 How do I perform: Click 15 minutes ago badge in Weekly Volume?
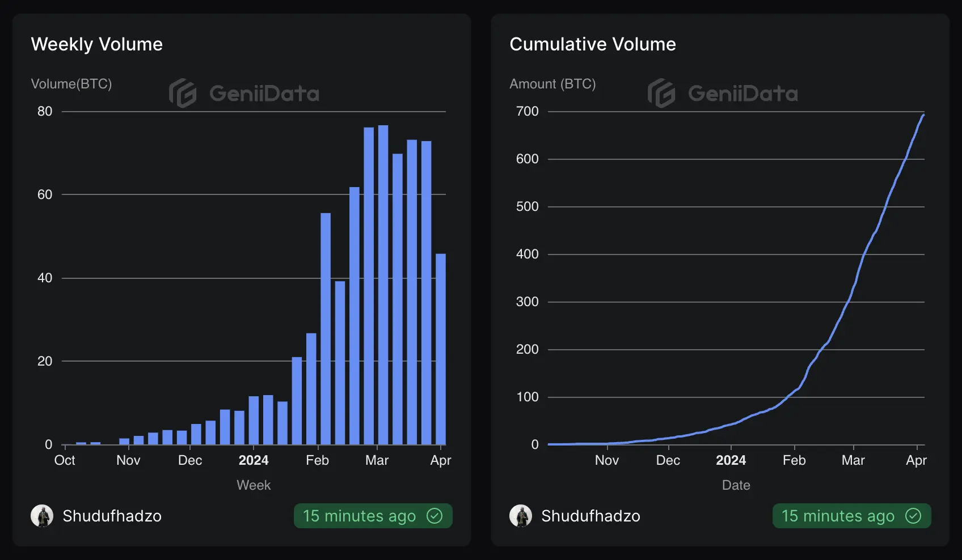coord(373,516)
